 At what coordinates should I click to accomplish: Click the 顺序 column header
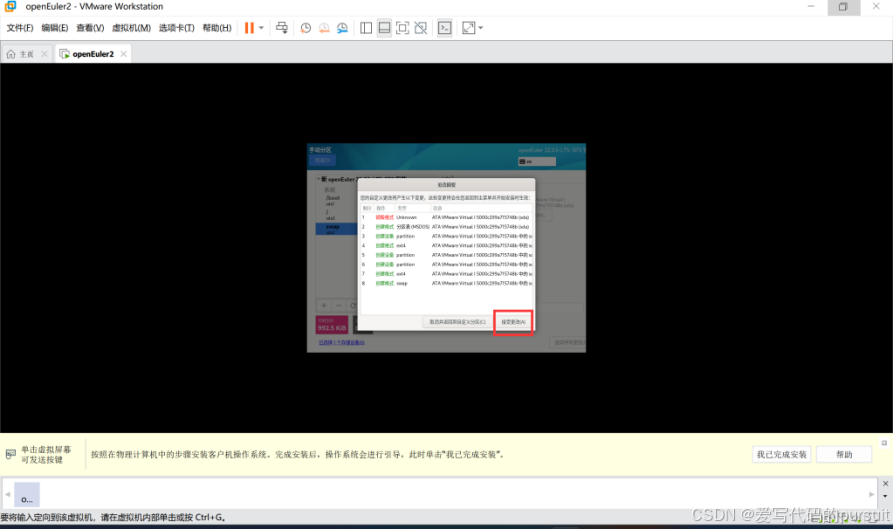(x=367, y=208)
